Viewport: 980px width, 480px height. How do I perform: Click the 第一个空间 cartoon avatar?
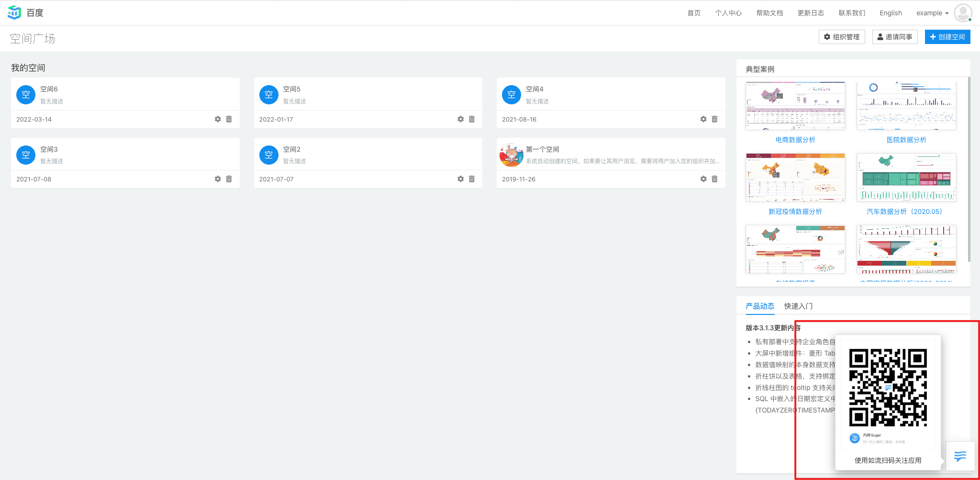point(512,155)
